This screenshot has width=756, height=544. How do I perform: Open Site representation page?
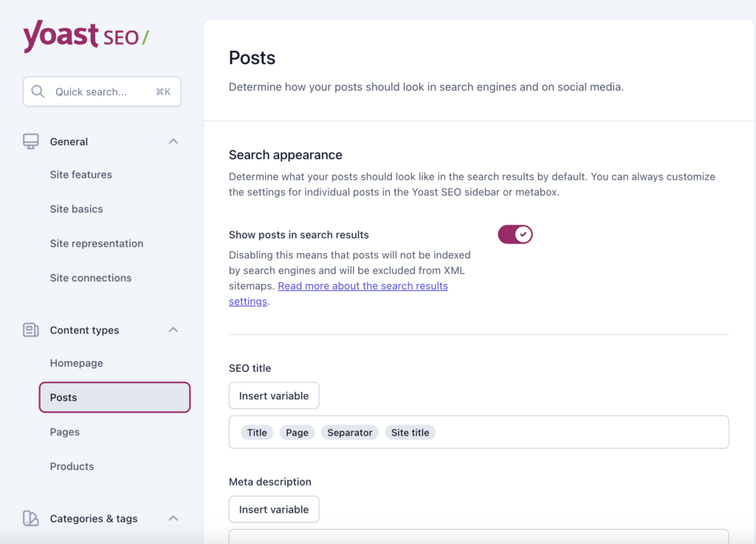tap(97, 244)
